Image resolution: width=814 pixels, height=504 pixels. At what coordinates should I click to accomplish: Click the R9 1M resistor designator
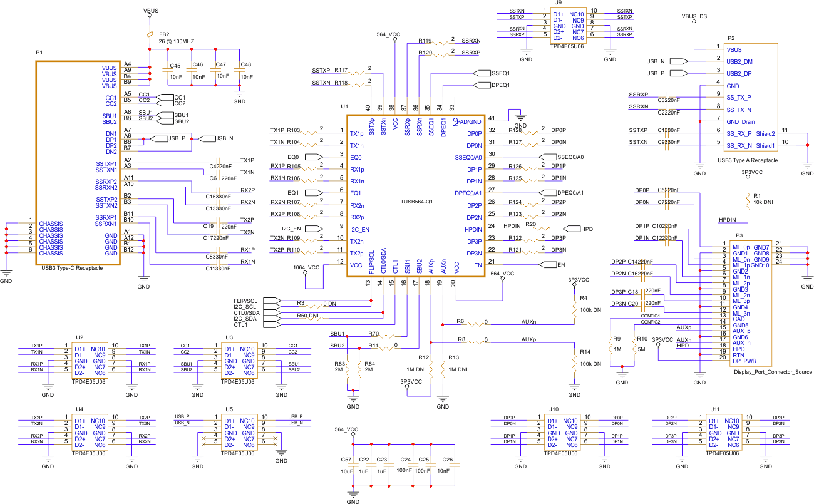(x=617, y=339)
